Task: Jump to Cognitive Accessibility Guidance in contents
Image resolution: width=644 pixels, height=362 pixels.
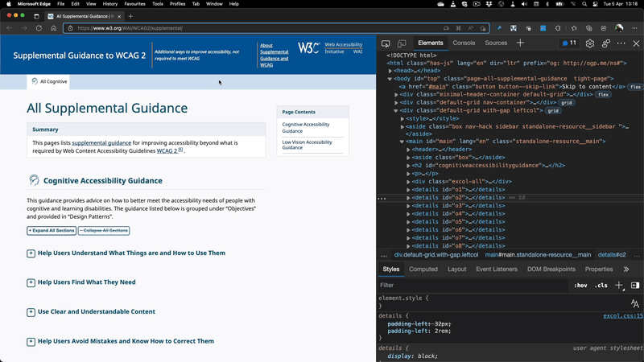Action: 306,128
